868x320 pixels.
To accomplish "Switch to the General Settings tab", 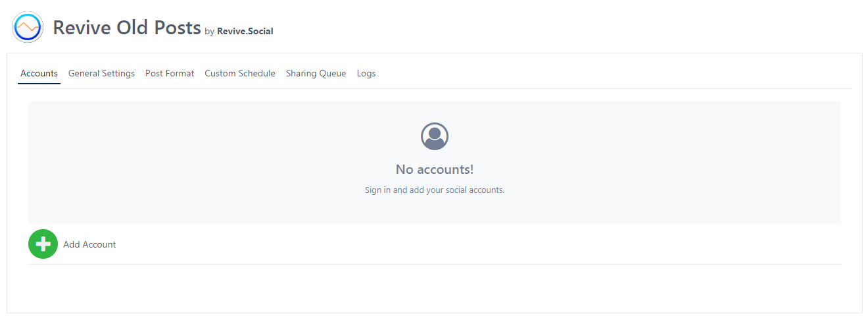I will click(x=101, y=74).
